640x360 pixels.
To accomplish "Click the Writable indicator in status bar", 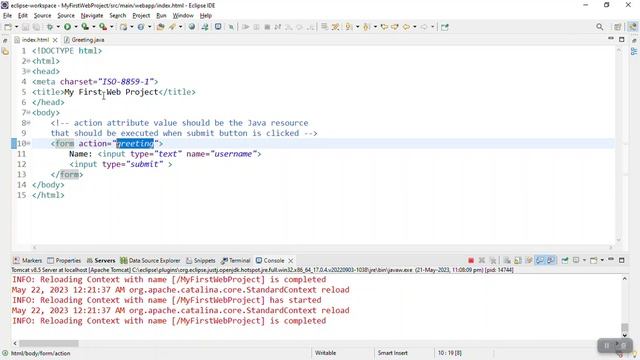I will [325, 353].
